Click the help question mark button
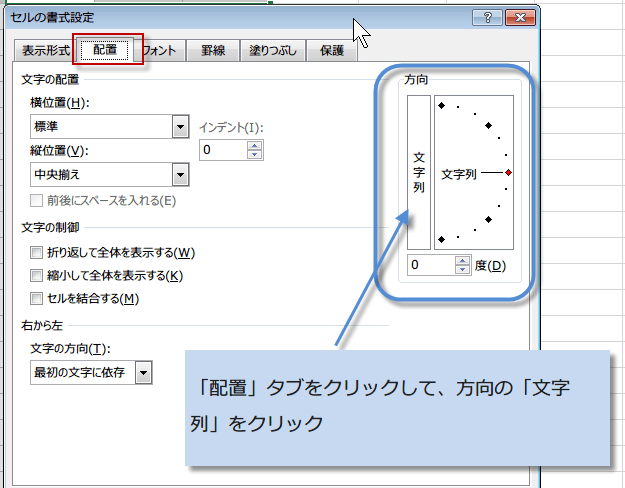Screen dimensions: 625x488 pos(487,18)
